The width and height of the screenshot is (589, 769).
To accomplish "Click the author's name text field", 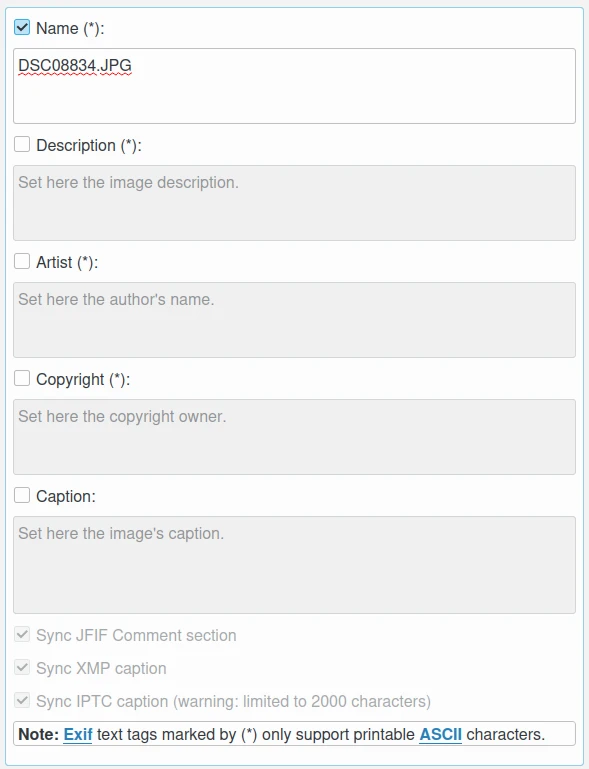I will click(294, 320).
